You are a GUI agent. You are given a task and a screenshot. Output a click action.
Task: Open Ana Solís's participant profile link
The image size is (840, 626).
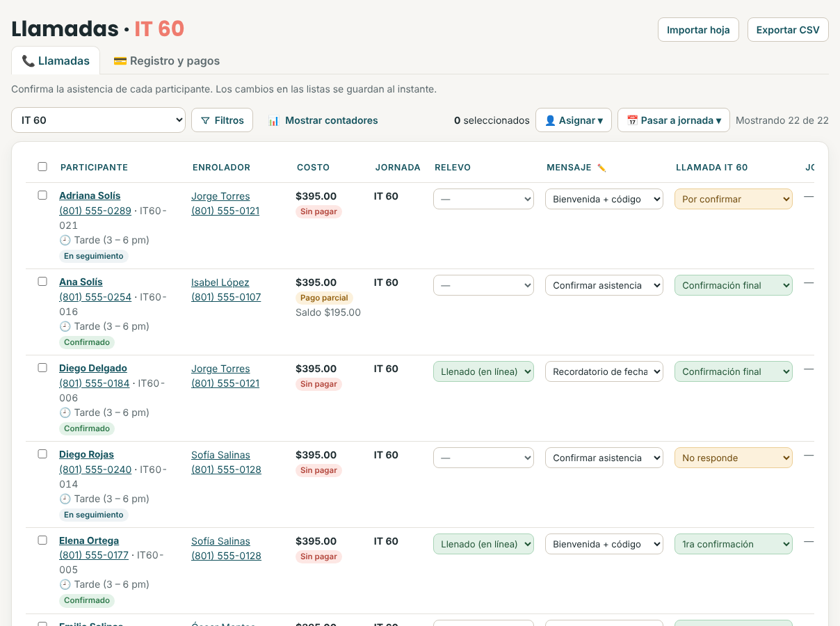pyautogui.click(x=81, y=282)
